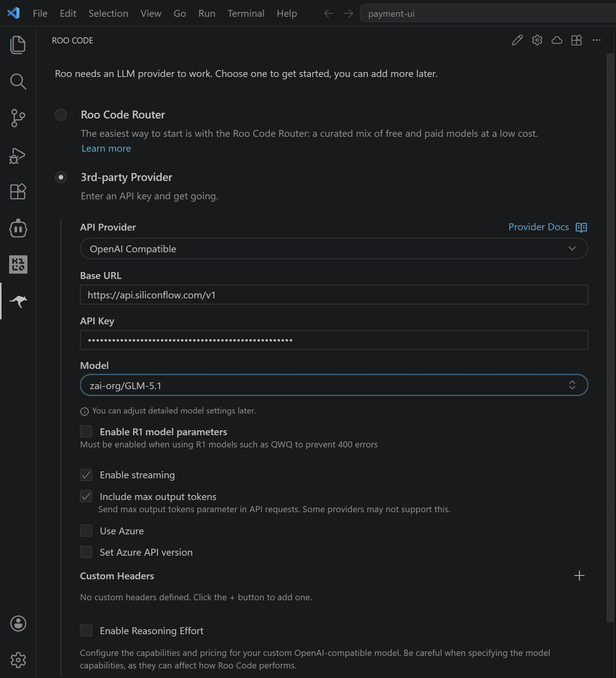
Task: Open the Extensions icon
Action: 18,192
